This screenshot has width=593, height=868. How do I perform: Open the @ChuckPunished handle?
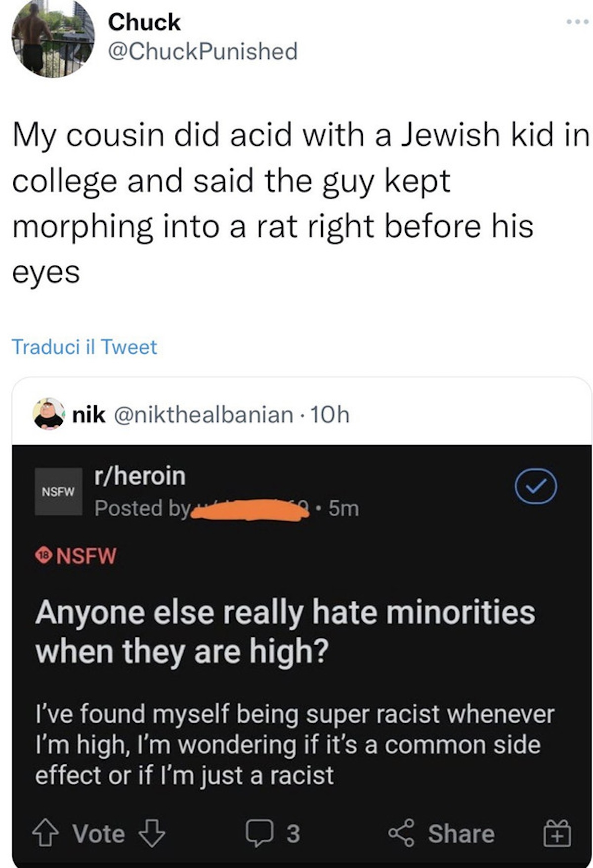click(x=203, y=51)
